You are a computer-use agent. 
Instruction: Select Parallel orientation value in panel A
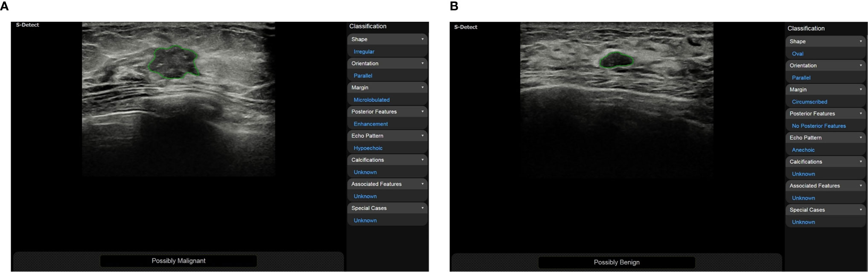363,76
